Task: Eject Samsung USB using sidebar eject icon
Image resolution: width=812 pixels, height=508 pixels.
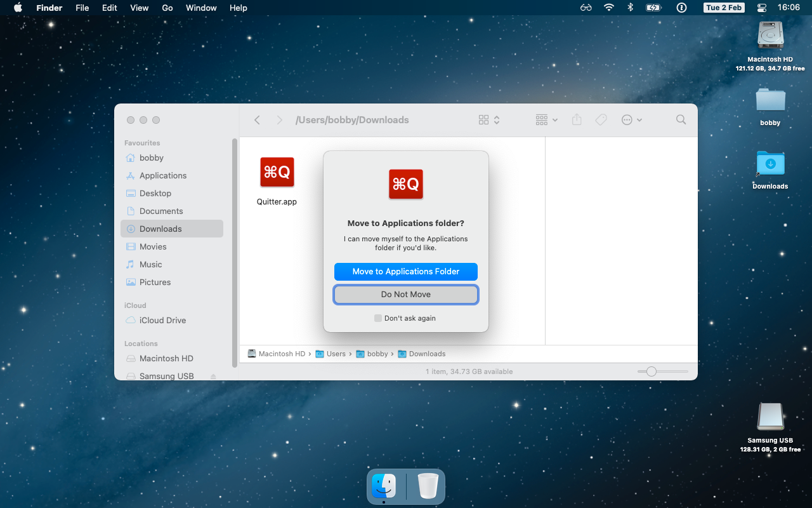Action: point(213,376)
